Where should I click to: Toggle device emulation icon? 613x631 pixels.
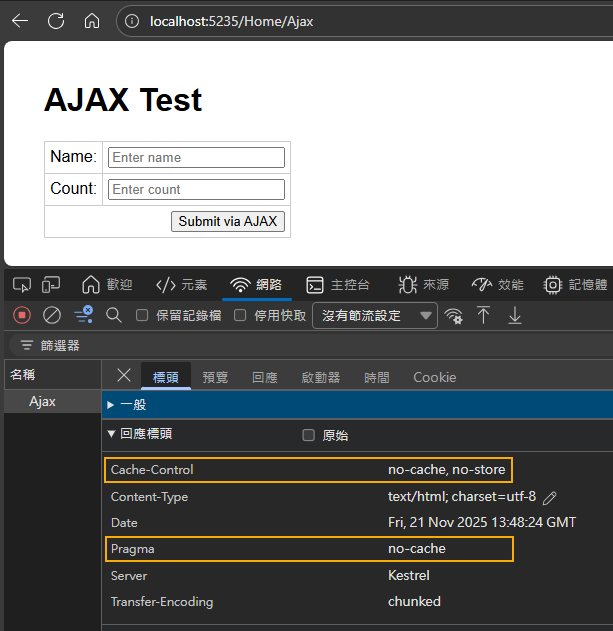(51, 285)
